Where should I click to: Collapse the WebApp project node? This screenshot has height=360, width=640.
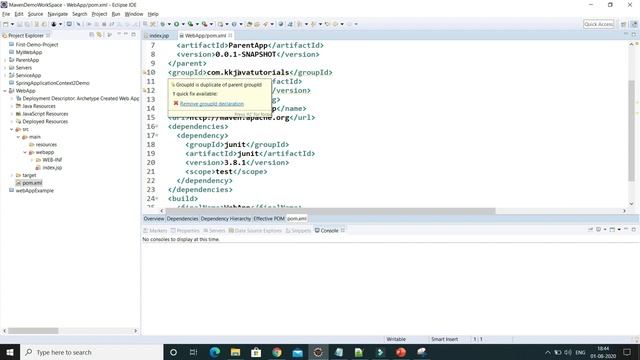click(x=5, y=91)
